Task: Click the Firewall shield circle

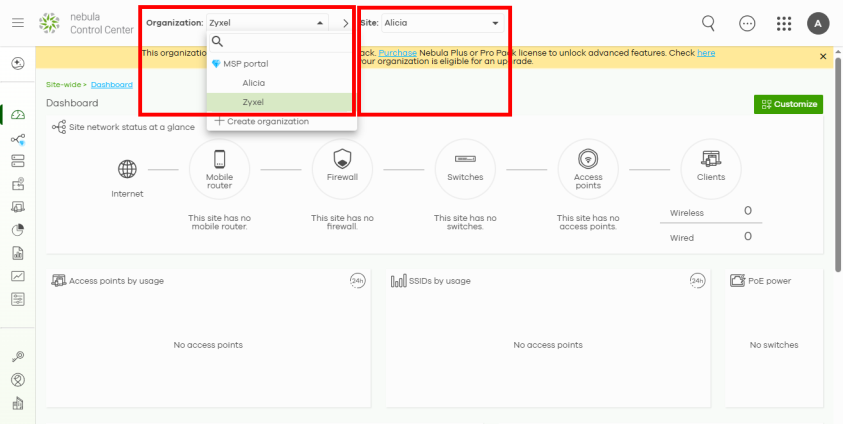Action: coord(342,169)
